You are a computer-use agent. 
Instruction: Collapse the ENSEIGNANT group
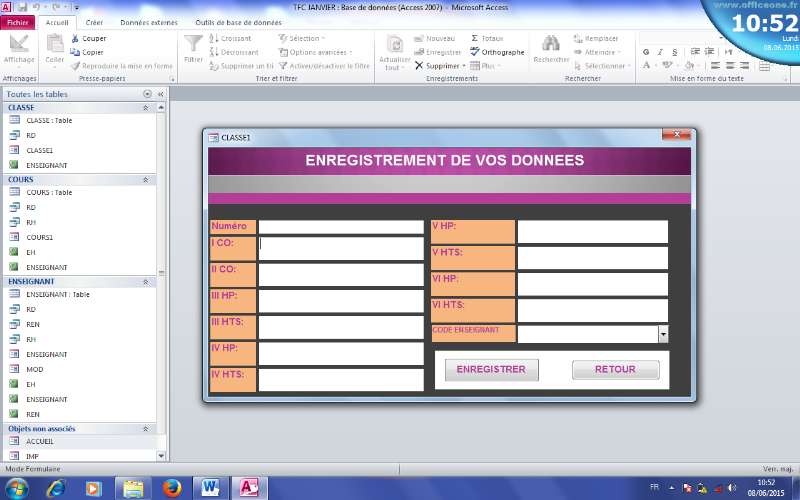coord(145,282)
